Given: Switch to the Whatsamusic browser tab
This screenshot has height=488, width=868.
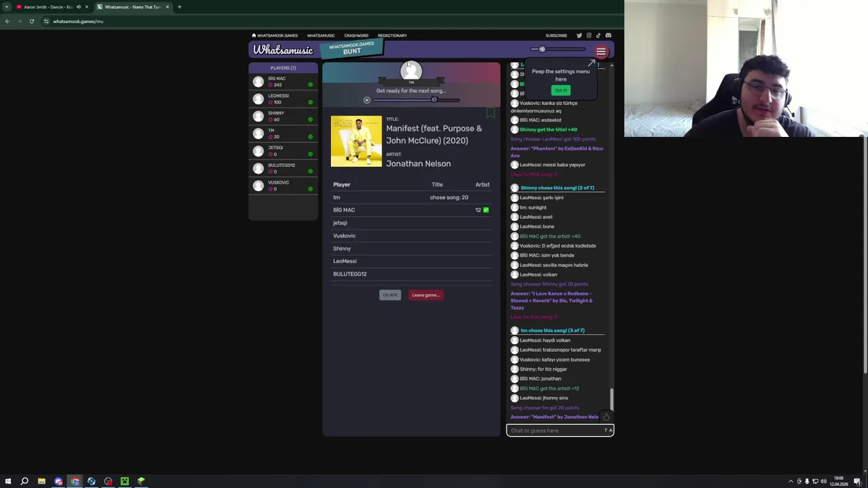Looking at the screenshot, I should click(133, 7).
